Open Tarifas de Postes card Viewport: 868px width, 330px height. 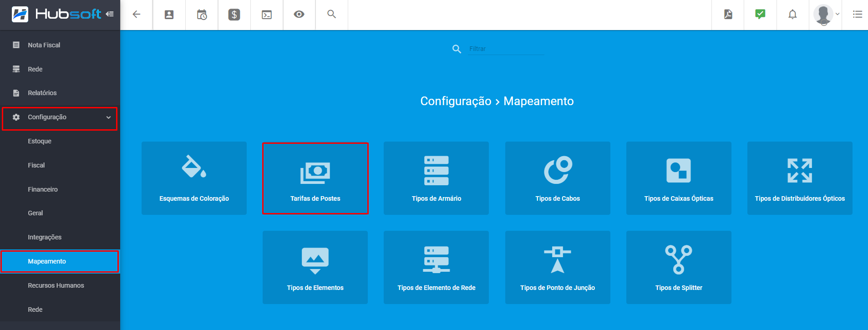coord(315,178)
